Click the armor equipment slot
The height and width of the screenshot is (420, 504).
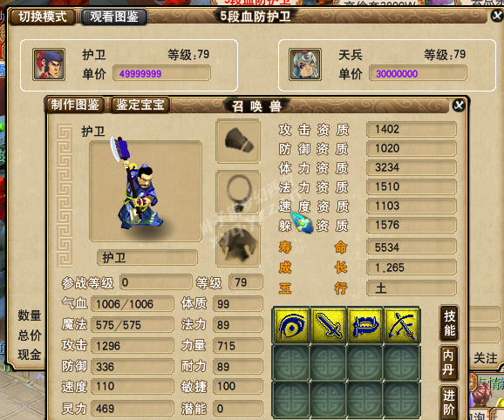click(238, 245)
